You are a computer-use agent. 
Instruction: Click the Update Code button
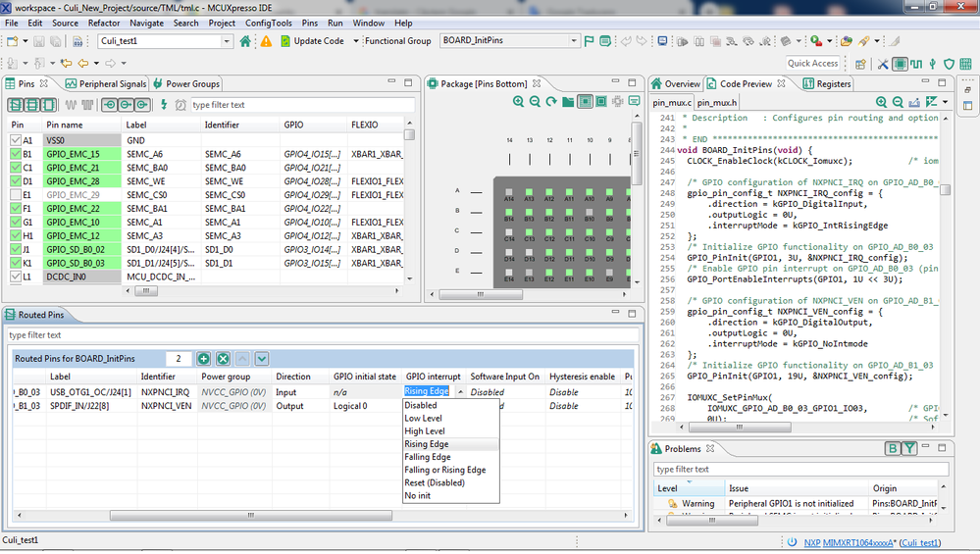tap(312, 41)
